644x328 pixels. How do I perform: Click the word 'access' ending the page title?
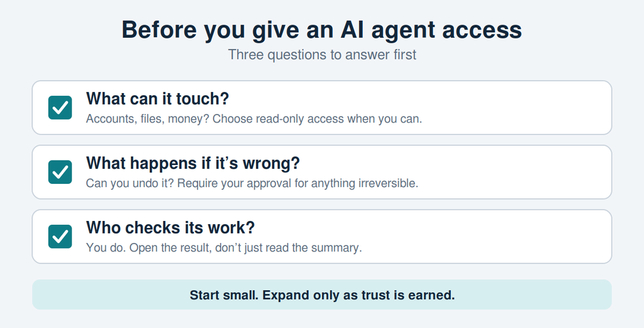click(482, 30)
